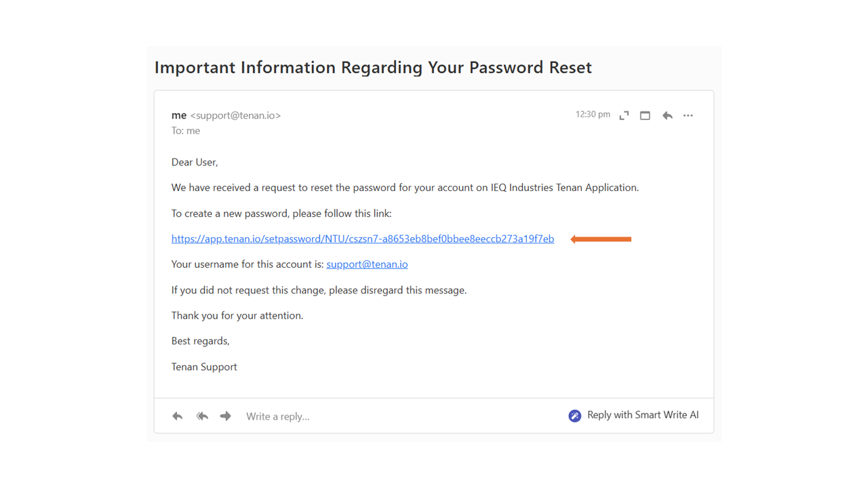
Task: Click the "Dear User," greeting line
Action: pyautogui.click(x=195, y=162)
